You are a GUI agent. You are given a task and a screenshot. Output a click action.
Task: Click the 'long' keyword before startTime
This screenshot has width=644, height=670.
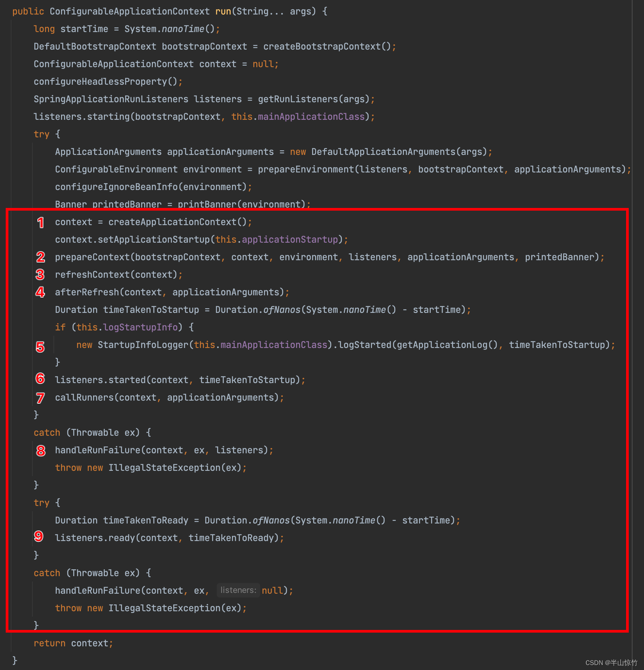point(44,29)
